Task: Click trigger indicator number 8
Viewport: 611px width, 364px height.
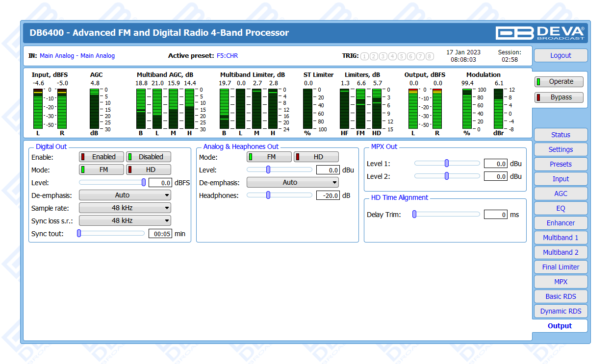Action: tap(430, 56)
